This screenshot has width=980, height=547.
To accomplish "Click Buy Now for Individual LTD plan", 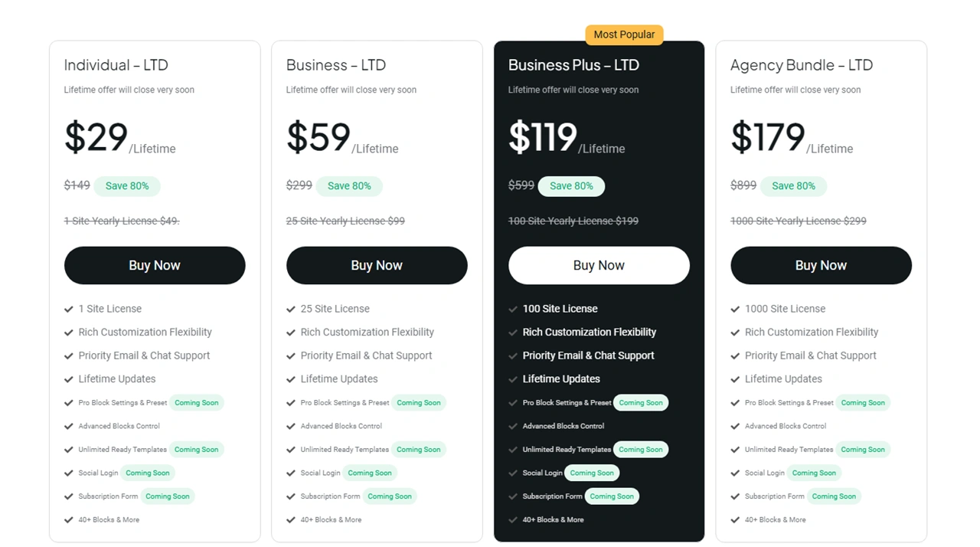I will (155, 265).
